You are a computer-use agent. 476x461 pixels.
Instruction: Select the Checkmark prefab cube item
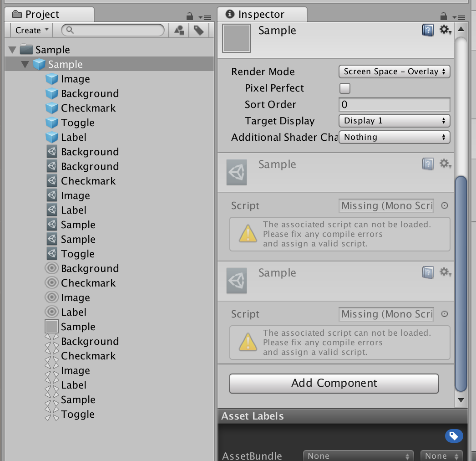coord(81,108)
